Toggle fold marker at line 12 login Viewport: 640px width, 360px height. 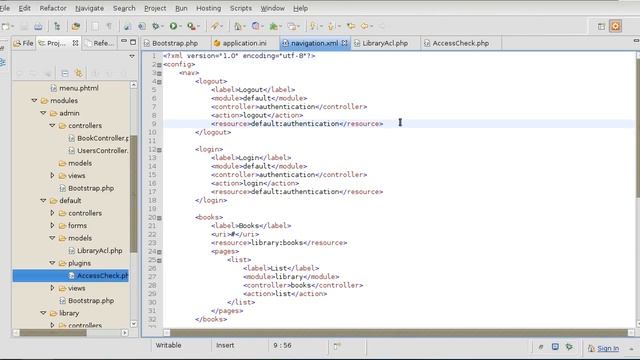coord(159,150)
